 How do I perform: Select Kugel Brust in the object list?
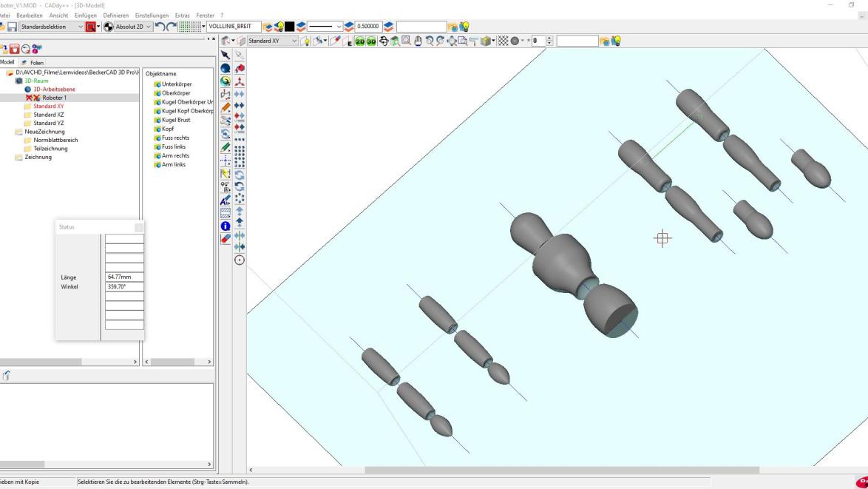click(175, 120)
